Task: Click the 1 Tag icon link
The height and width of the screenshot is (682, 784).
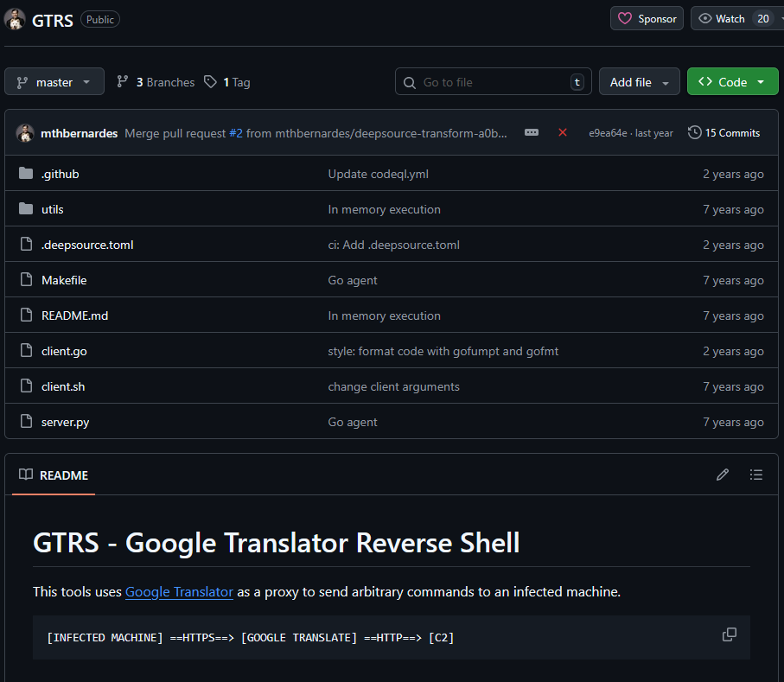Action: [x=227, y=82]
